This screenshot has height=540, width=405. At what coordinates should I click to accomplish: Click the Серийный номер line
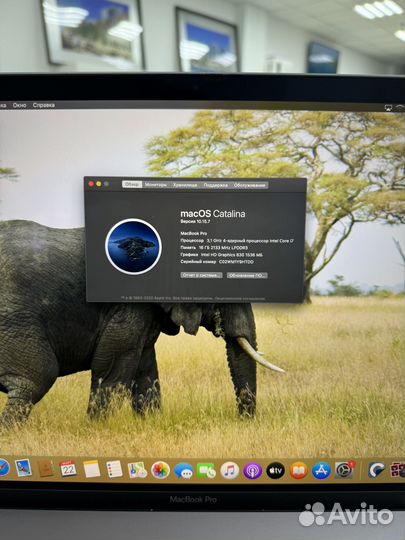pyautogui.click(x=217, y=262)
